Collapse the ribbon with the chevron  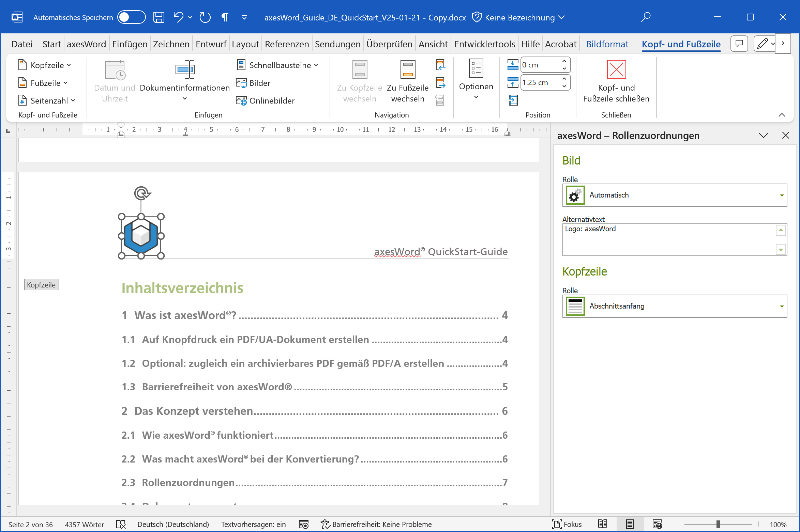click(x=782, y=115)
